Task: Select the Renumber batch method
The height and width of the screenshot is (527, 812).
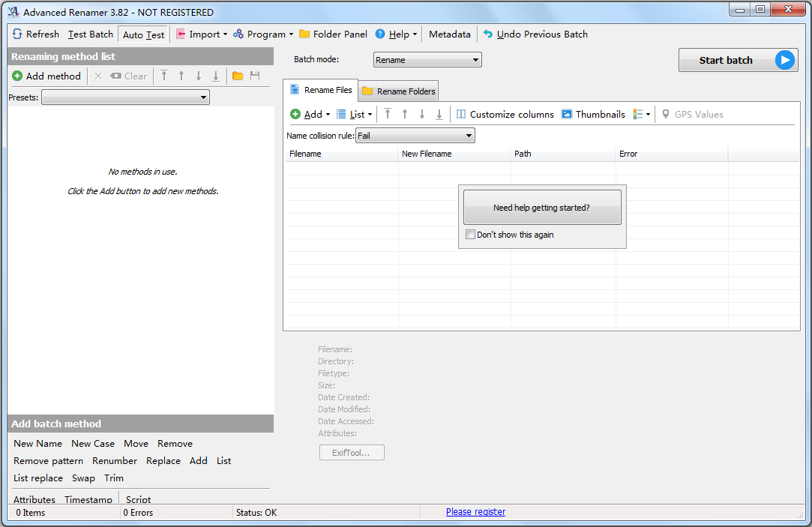Action: pyautogui.click(x=115, y=461)
